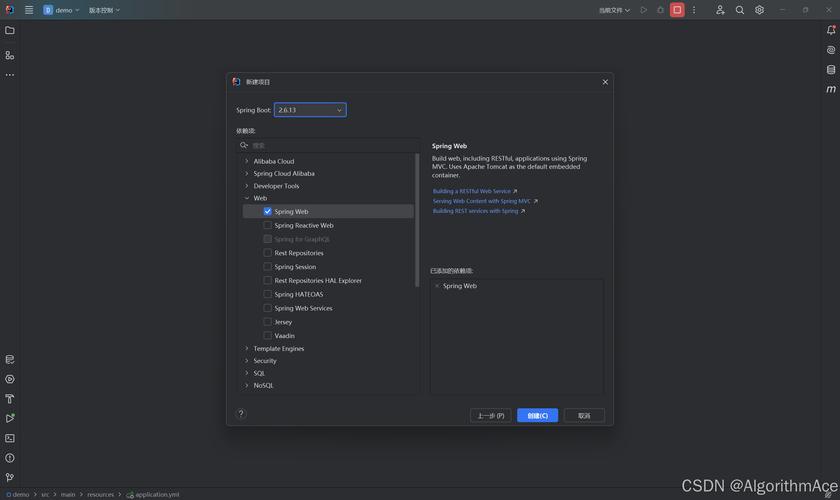
Task: Check Rest Repositories HAL Explorer checkbox
Action: 267,280
